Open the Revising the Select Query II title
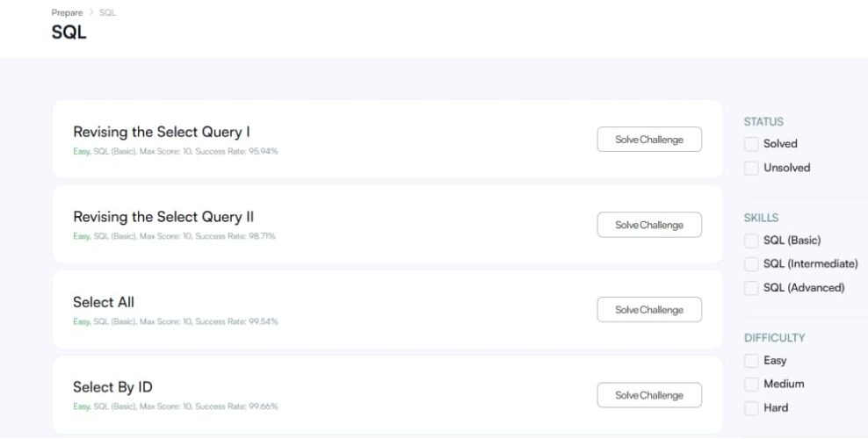Screen dimensions: 868x439 click(163, 217)
